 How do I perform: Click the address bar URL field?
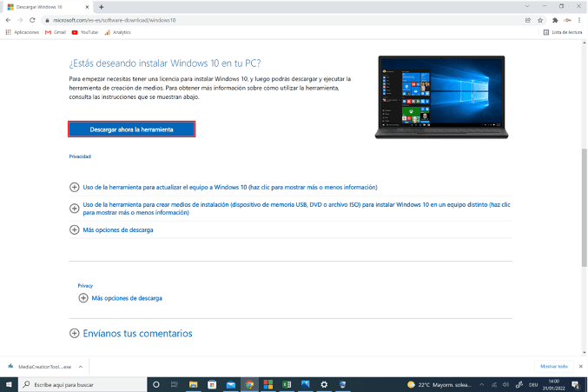coord(261,19)
